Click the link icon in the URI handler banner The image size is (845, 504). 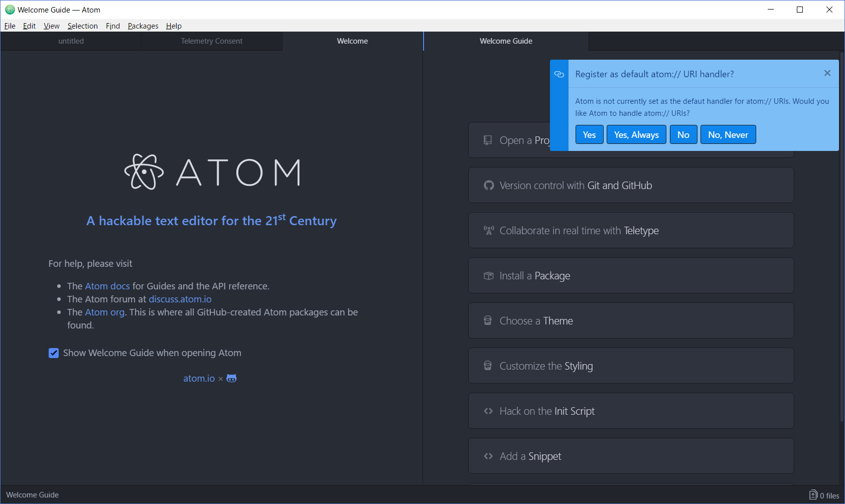click(559, 74)
